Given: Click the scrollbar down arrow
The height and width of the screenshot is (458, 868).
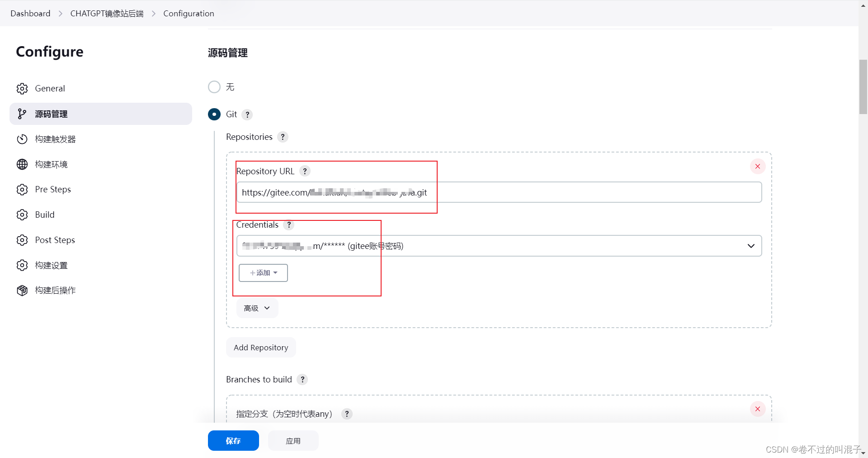Looking at the screenshot, I should tap(863, 453).
